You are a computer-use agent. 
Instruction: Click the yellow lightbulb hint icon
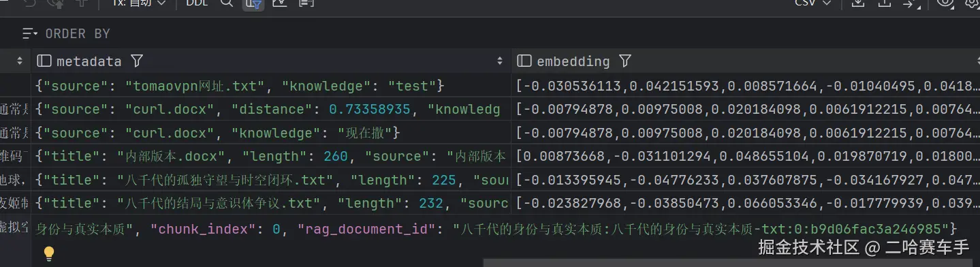[48, 254]
